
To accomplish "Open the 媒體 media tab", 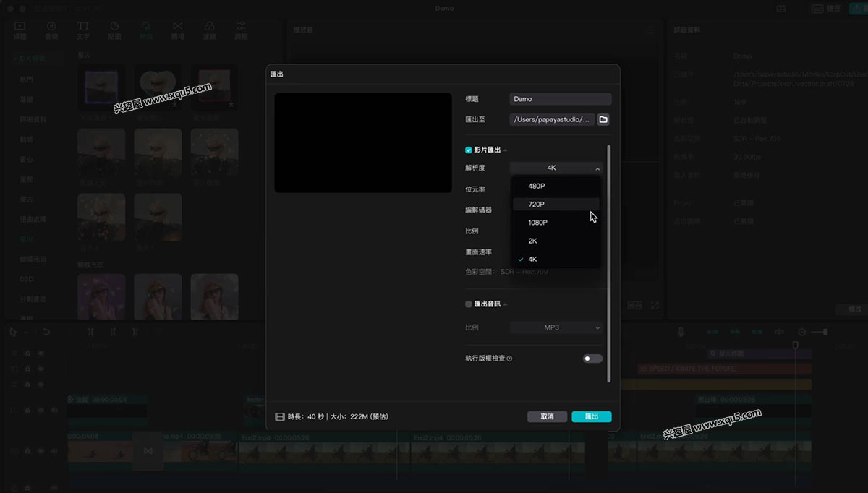I will coord(20,30).
